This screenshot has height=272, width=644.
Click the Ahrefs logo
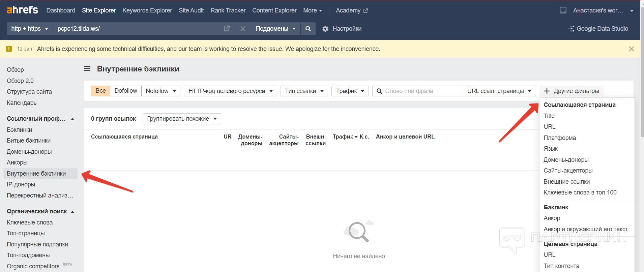tap(22, 10)
